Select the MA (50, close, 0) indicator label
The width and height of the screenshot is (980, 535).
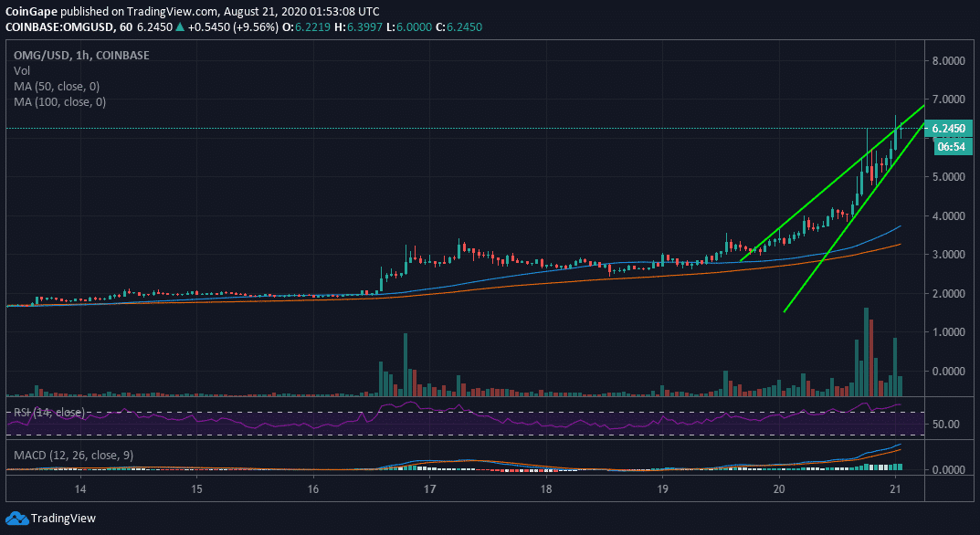point(55,86)
